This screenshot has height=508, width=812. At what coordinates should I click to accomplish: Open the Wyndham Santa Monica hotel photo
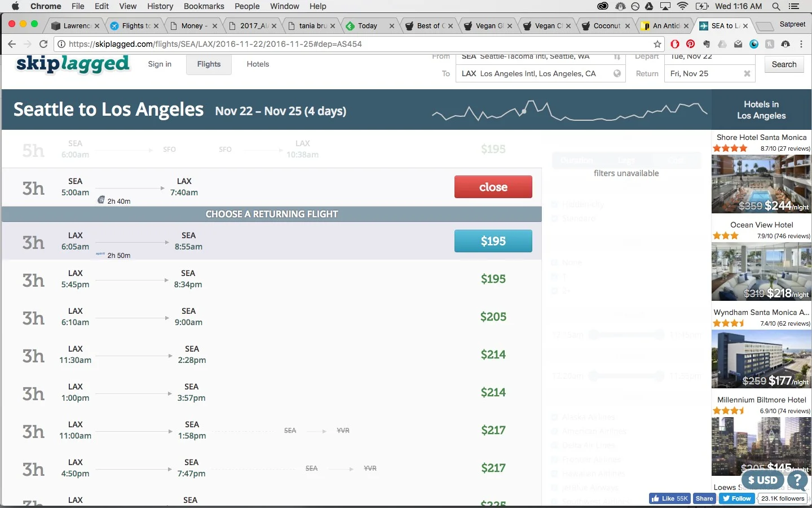pos(761,358)
